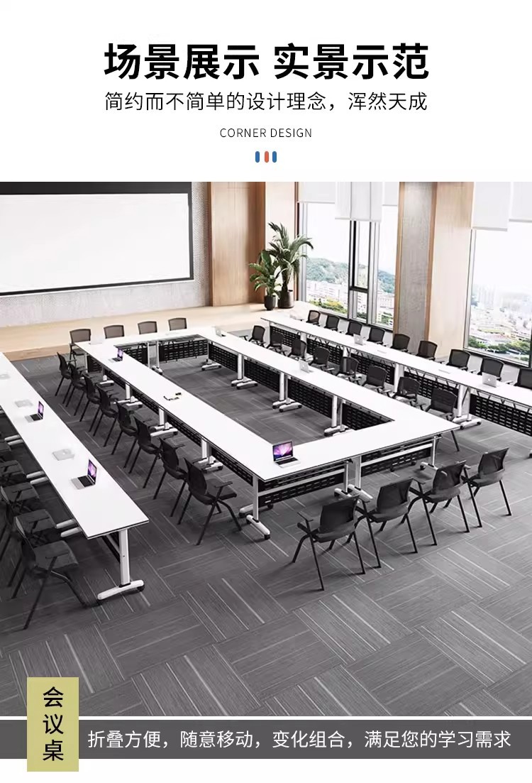Click the open laptop at the table's near end
The height and width of the screenshot is (783, 532).
click(284, 453)
